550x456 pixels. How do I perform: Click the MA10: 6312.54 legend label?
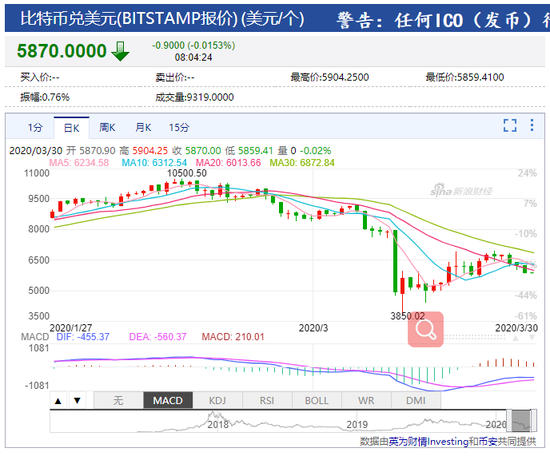(x=154, y=163)
